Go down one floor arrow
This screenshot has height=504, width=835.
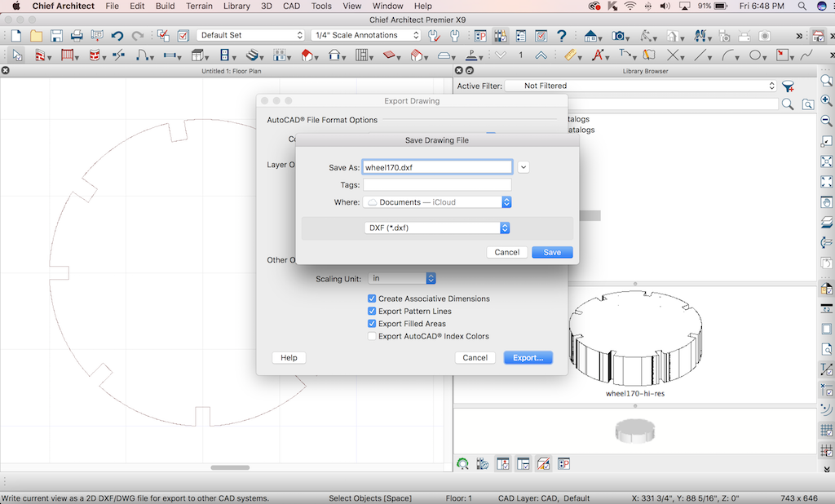[501, 55]
